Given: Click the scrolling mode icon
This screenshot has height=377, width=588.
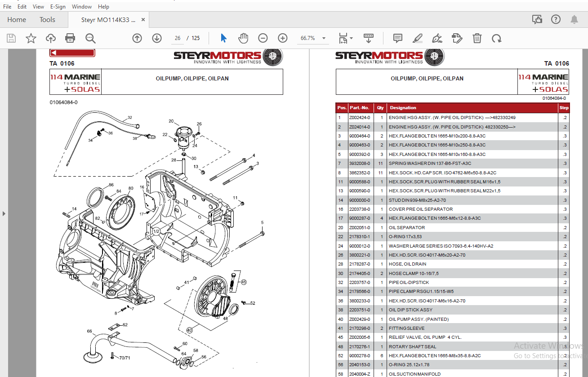Looking at the screenshot, I should coord(369,38).
